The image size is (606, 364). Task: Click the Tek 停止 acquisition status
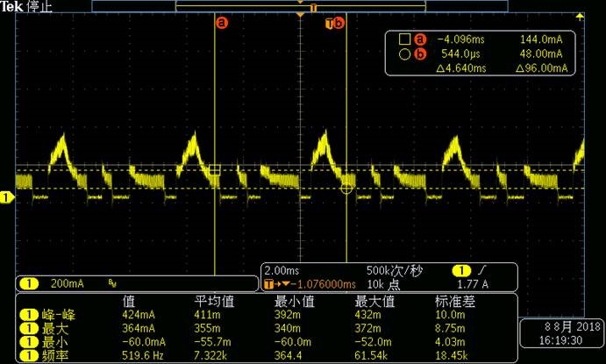[x=26, y=6]
